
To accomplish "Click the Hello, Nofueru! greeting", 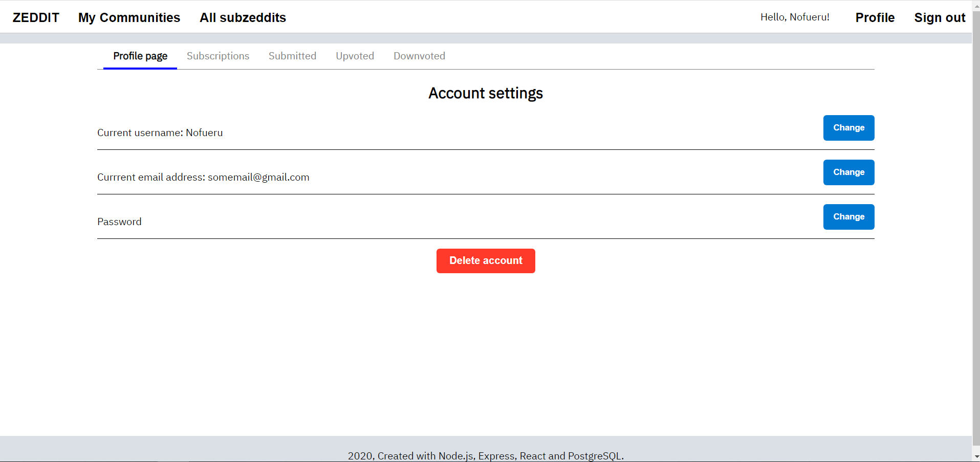I will tap(795, 17).
